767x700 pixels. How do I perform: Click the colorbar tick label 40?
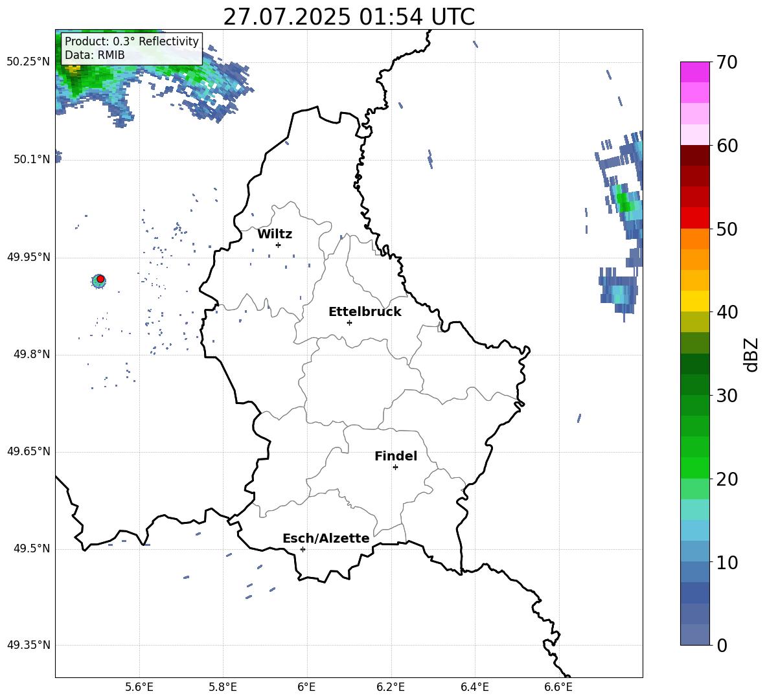[727, 312]
